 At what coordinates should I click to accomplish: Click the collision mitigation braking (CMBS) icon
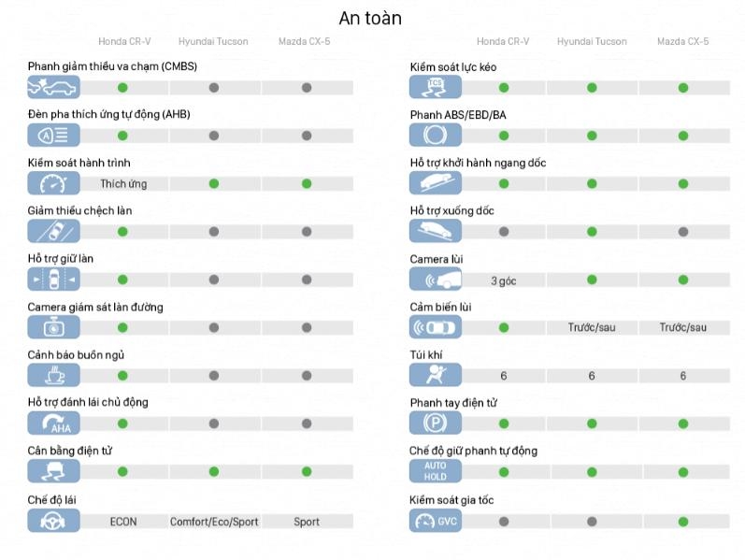53,88
